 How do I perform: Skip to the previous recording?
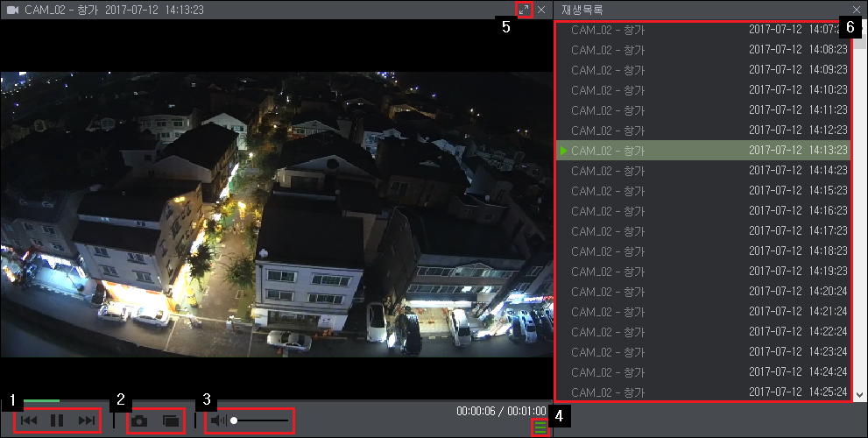click(x=29, y=420)
